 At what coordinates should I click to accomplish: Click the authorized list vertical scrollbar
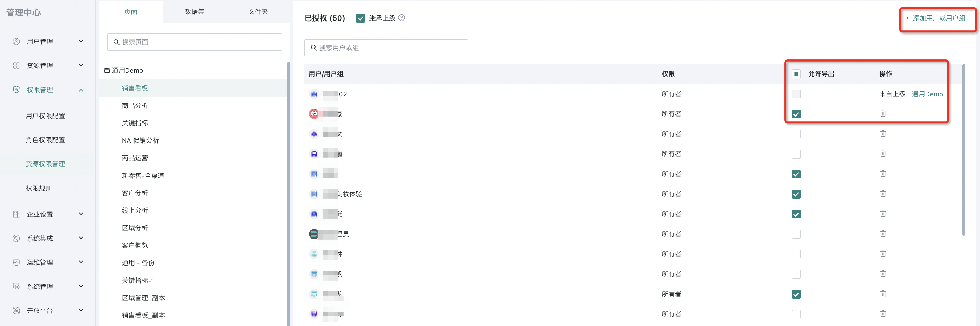[x=963, y=152]
